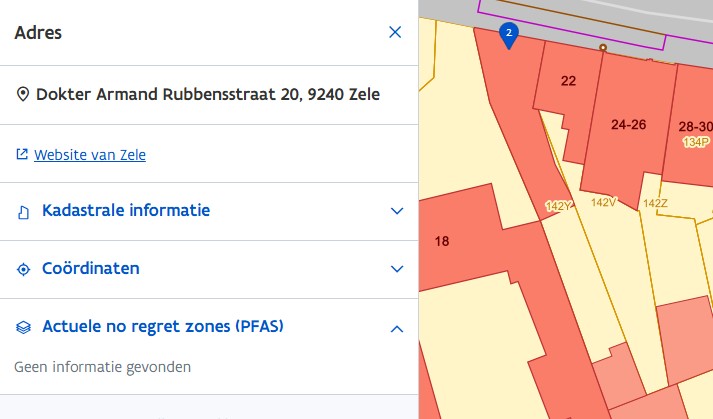
Task: Click the small orange circle marker on road
Action: [x=603, y=47]
